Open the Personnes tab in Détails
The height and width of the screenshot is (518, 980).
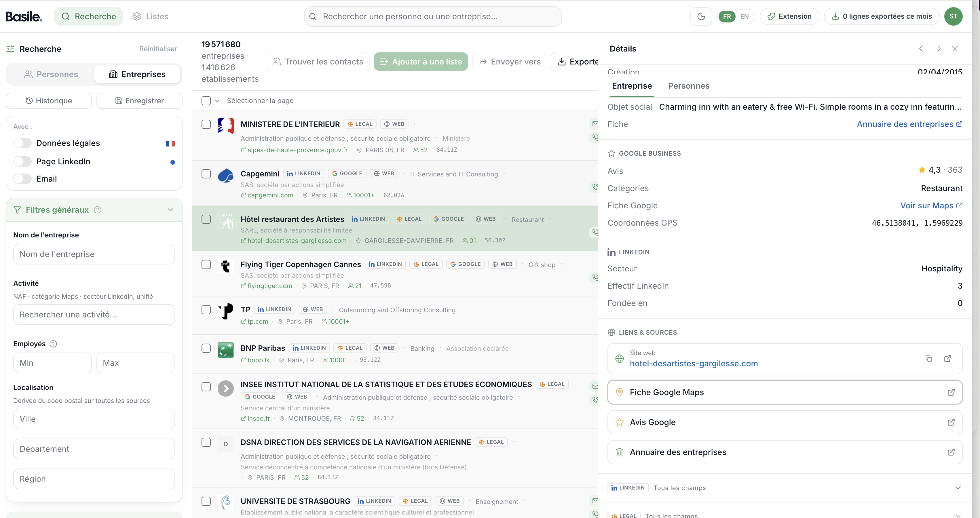(689, 86)
